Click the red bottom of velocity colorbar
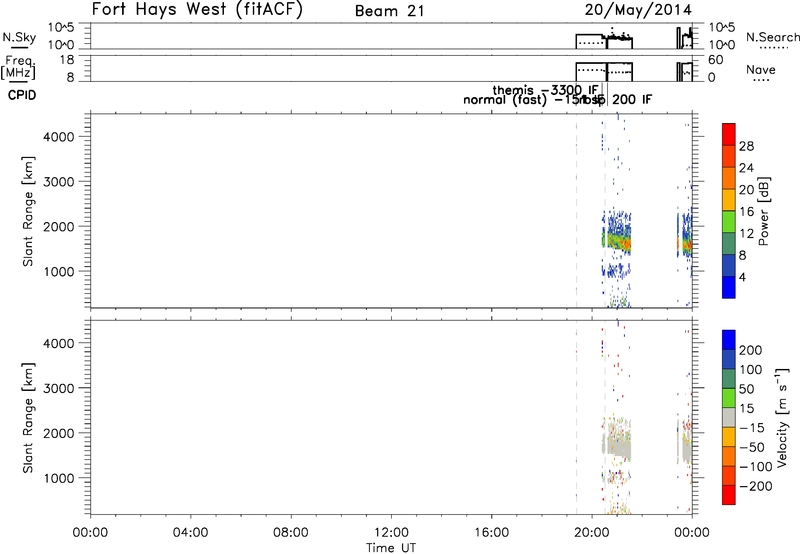Image resolution: width=800 pixels, height=554 pixels. [x=729, y=495]
